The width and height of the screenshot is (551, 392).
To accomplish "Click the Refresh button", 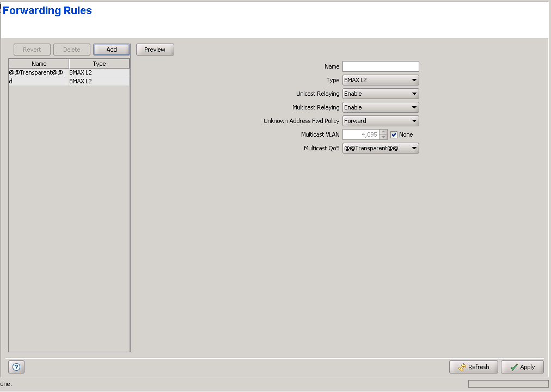I will pyautogui.click(x=473, y=367).
